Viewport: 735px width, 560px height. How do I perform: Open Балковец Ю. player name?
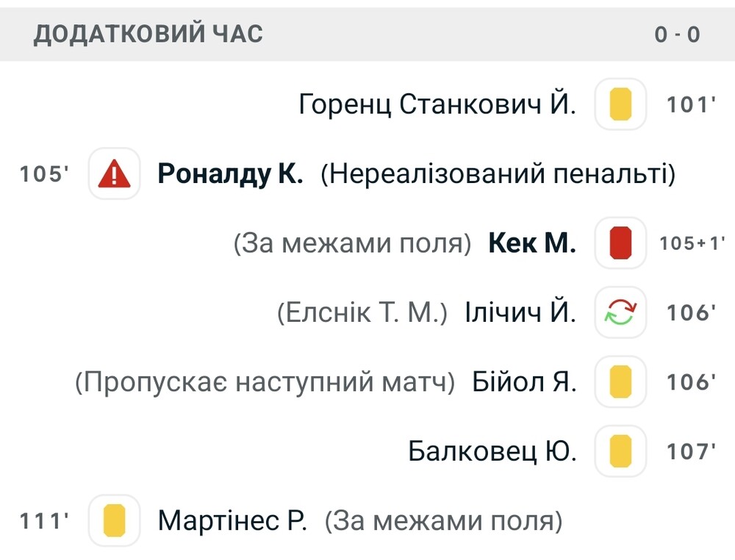pos(492,451)
